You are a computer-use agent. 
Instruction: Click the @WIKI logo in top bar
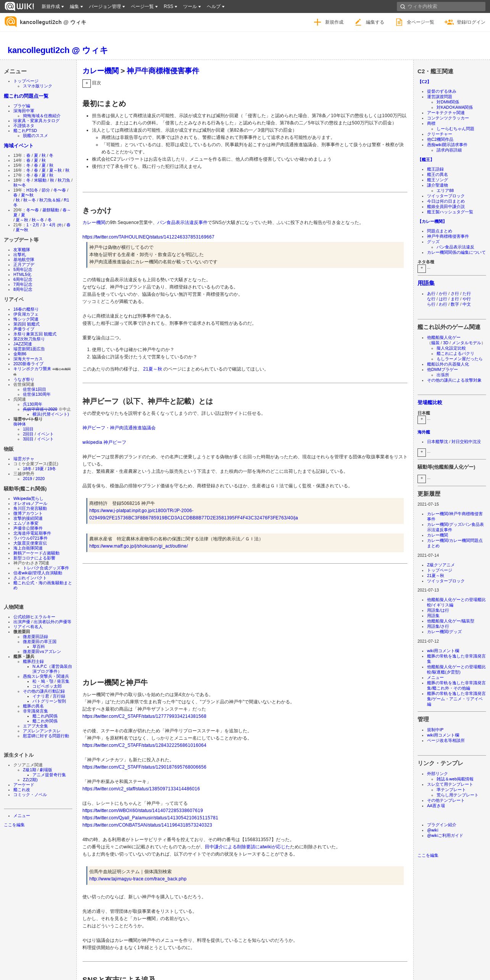pos(19,6)
